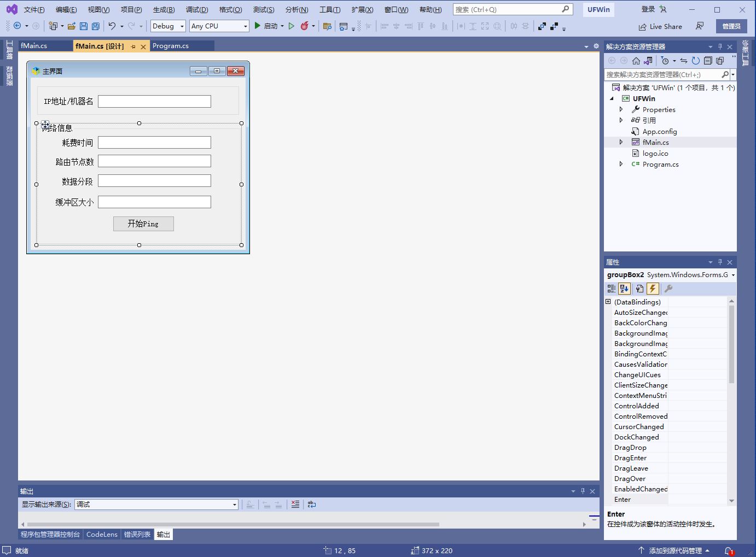Toggle auto-hide pin on Output panel
756x557 pixels.
point(583,491)
